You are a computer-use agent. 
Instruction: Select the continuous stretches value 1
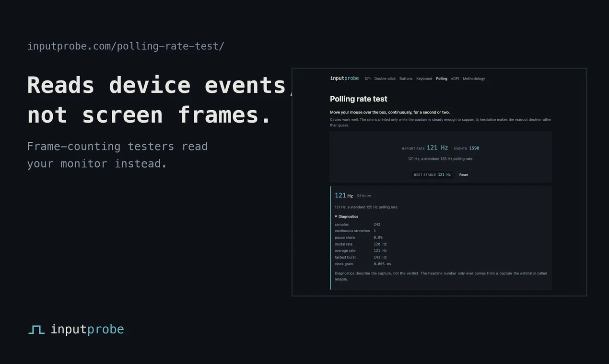click(375, 231)
